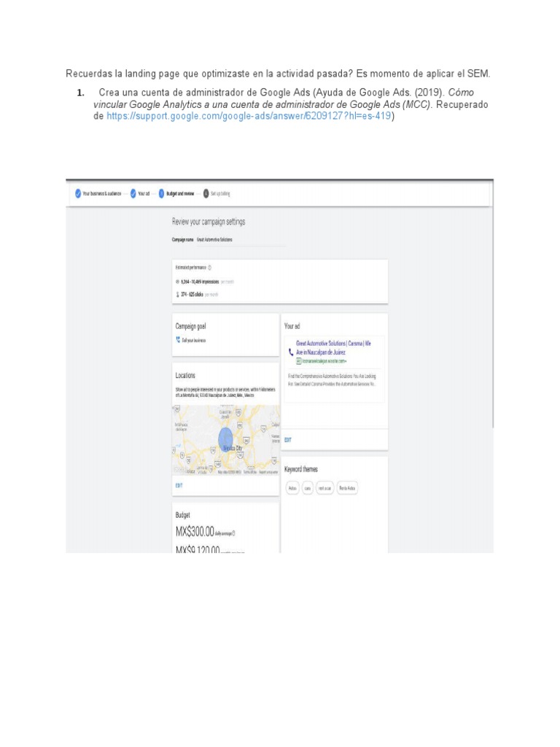Click the green ad display URL
The image size is (560, 747).
324,361
